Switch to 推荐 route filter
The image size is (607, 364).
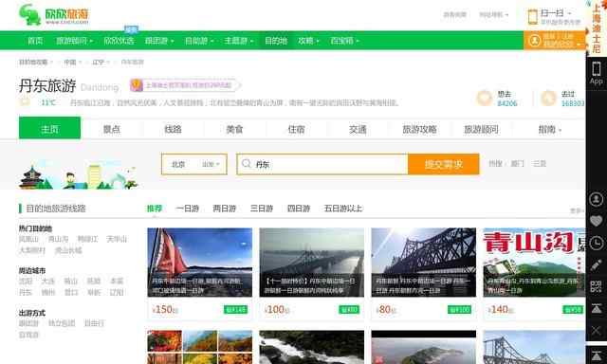coord(155,209)
